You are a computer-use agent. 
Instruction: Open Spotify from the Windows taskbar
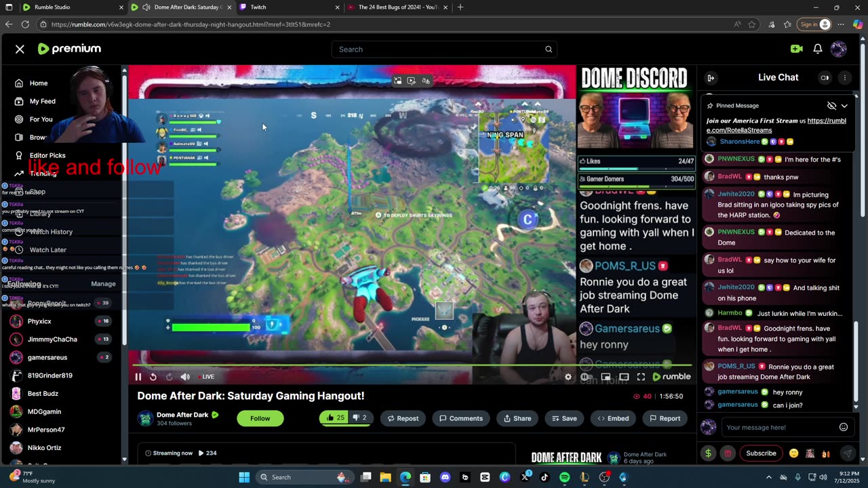pos(565,477)
